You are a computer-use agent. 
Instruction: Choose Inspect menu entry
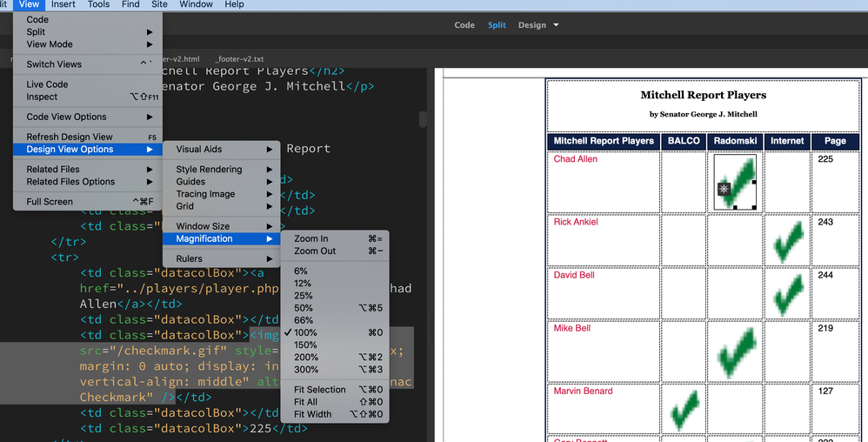(88, 97)
